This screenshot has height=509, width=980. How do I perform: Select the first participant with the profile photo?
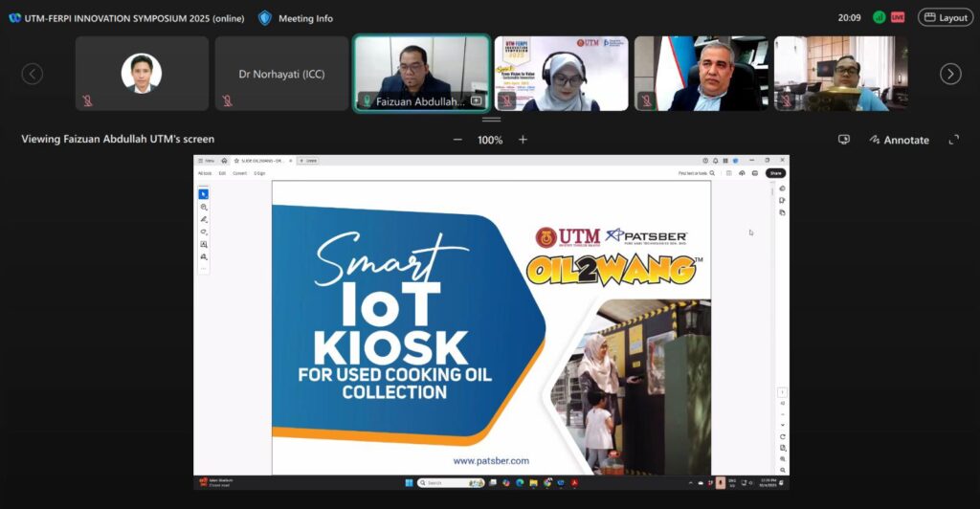[142, 74]
